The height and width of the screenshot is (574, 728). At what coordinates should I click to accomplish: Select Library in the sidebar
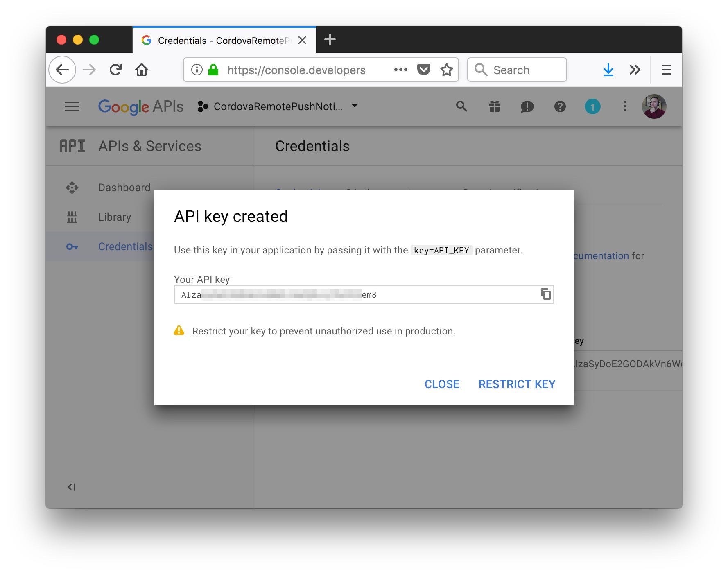click(114, 217)
